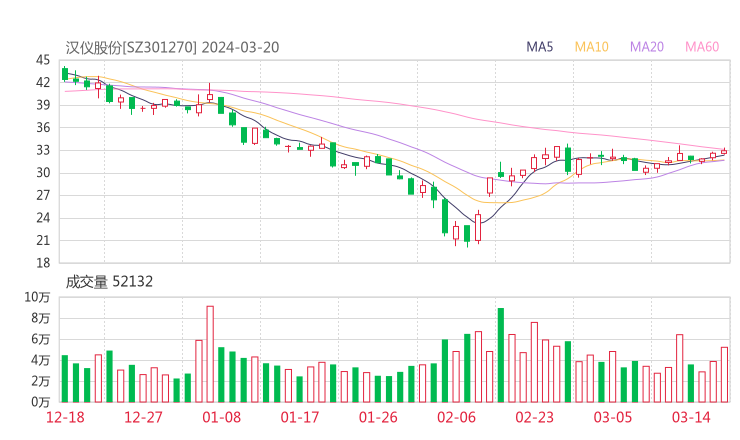Click the tallest green volume bar near 9万
The image size is (740, 440).
pos(501,355)
